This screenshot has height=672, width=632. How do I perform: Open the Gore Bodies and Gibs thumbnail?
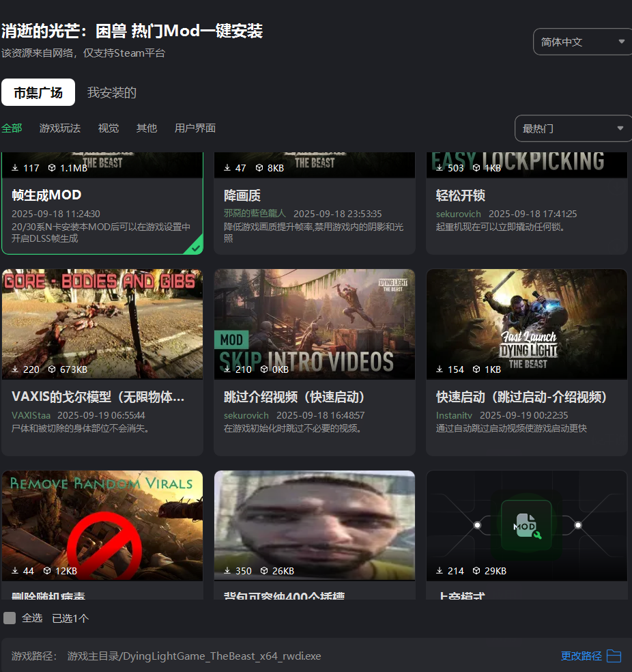point(102,324)
